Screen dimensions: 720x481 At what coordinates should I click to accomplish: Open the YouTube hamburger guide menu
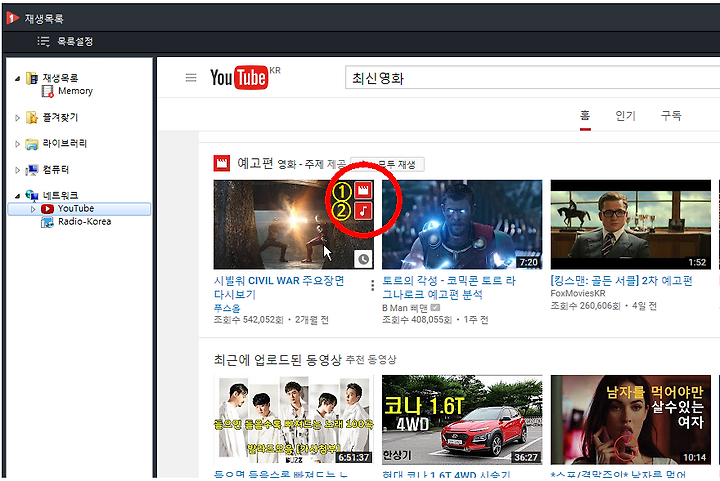(x=191, y=78)
